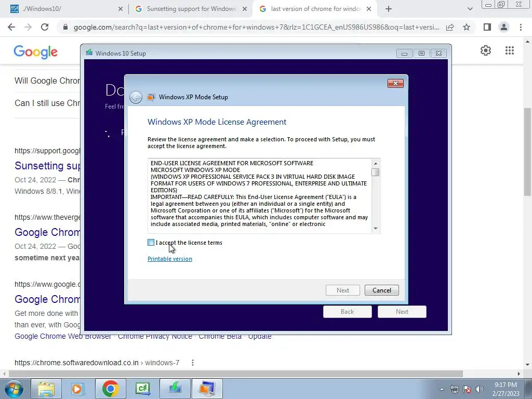Image resolution: width=532 pixels, height=399 pixels.
Task: Open the Google Chrome Web Browser sitelink
Action: 63,336
